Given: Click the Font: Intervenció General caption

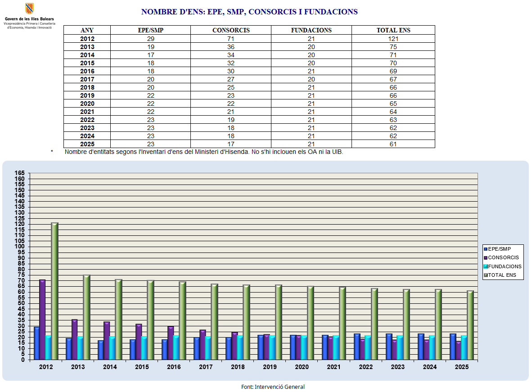Looking at the screenshot, I should [273, 387].
